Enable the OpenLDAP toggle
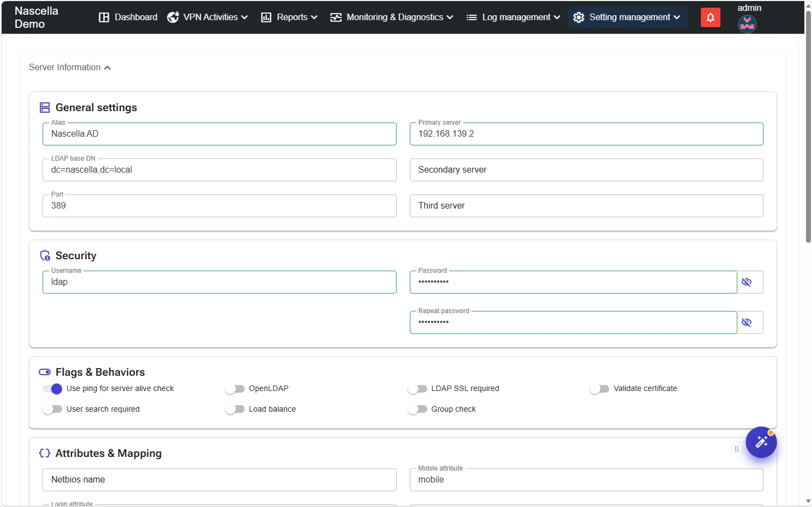Viewport: 812px width, 507px height. point(235,389)
